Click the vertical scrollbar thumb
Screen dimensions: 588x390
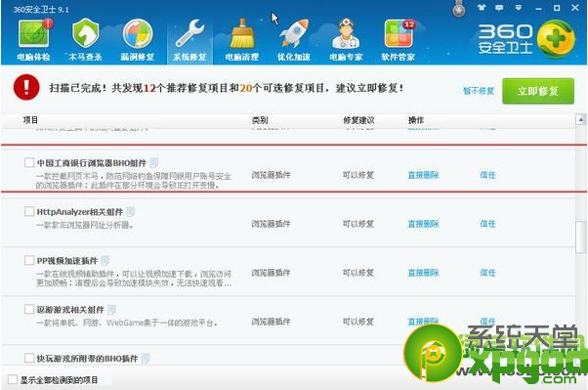(581, 237)
